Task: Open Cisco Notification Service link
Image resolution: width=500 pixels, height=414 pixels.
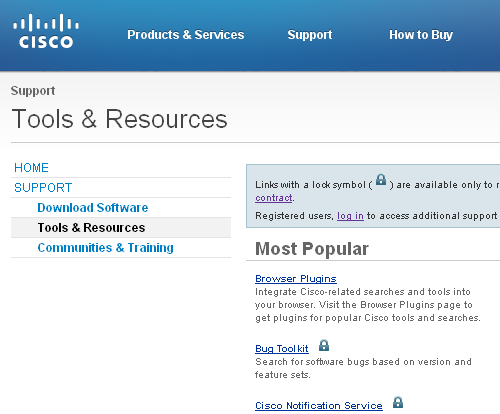Action: tap(319, 406)
